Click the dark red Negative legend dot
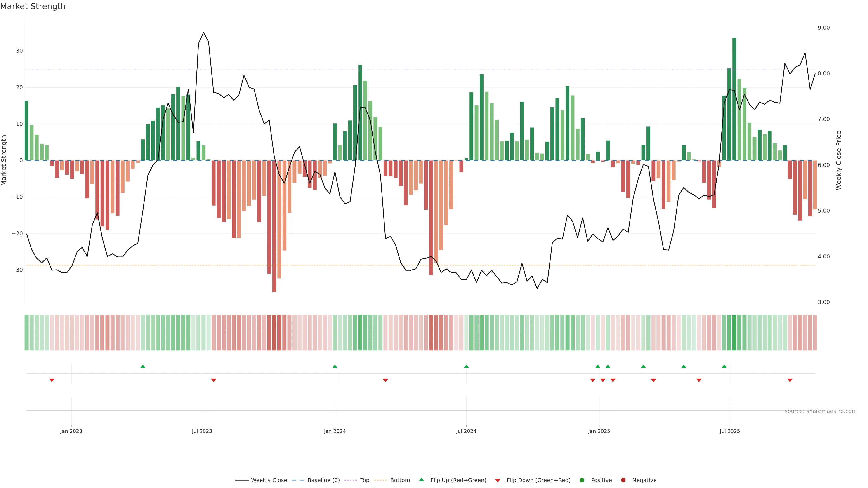The height and width of the screenshot is (488, 868). [623, 480]
